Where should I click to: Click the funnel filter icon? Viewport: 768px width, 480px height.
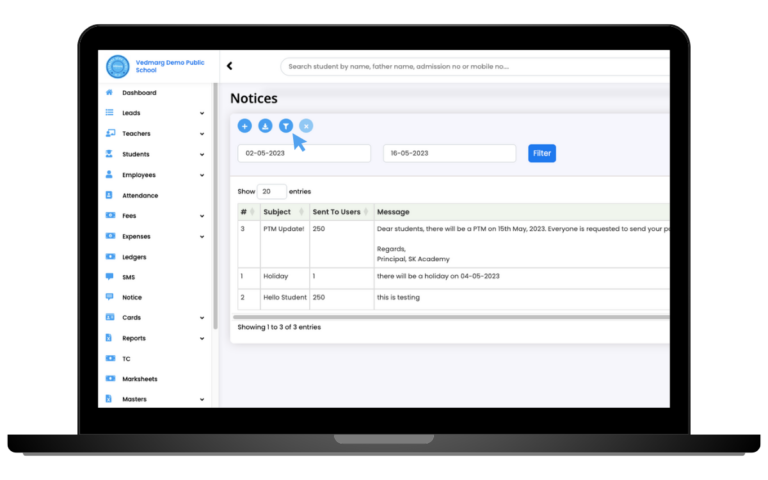[286, 126]
